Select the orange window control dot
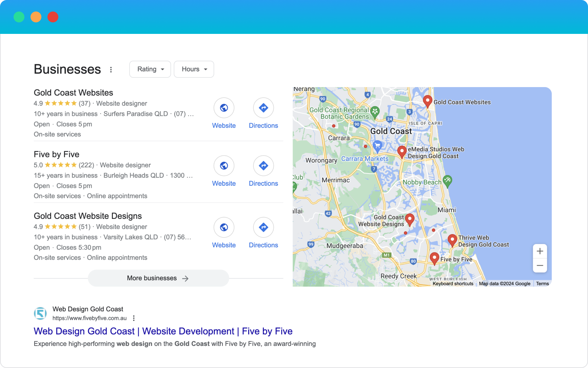 coord(36,17)
